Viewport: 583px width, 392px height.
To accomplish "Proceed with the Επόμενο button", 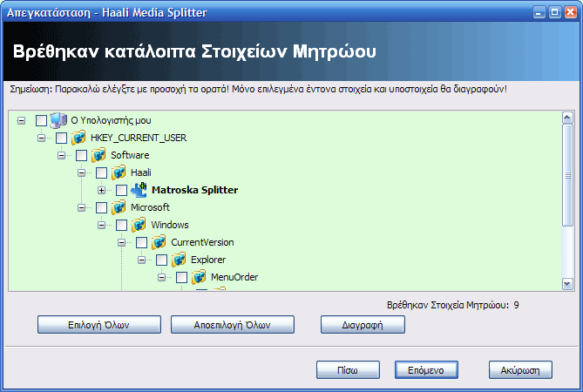I will pos(426,370).
